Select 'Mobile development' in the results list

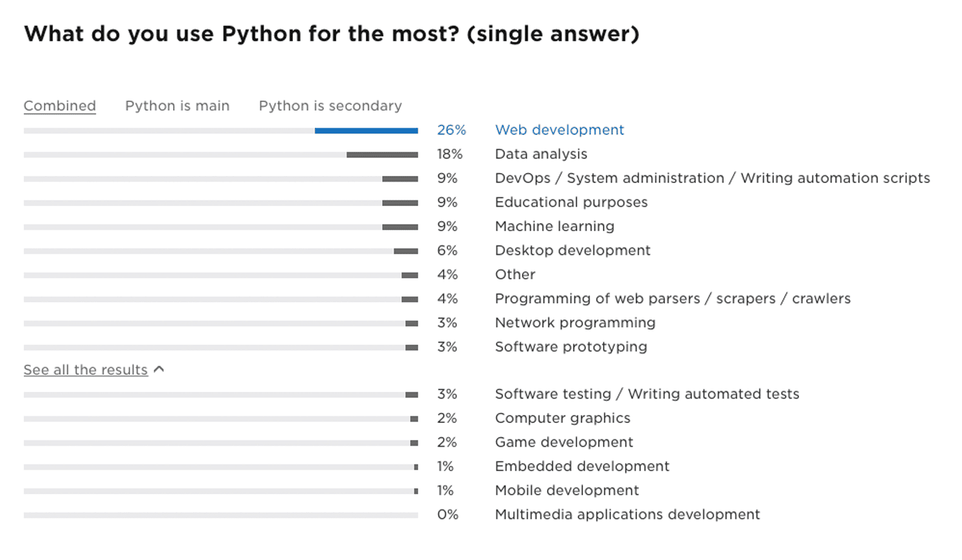tap(566, 490)
